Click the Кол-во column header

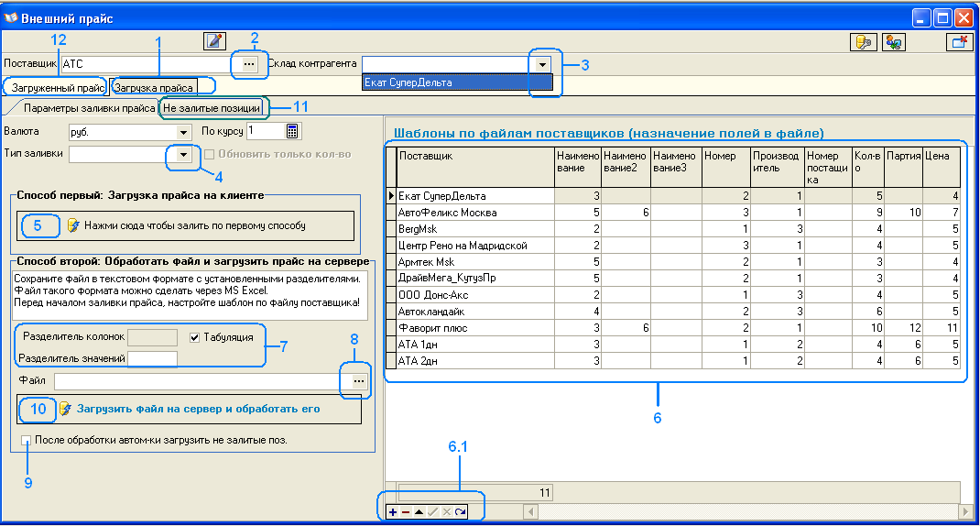868,167
